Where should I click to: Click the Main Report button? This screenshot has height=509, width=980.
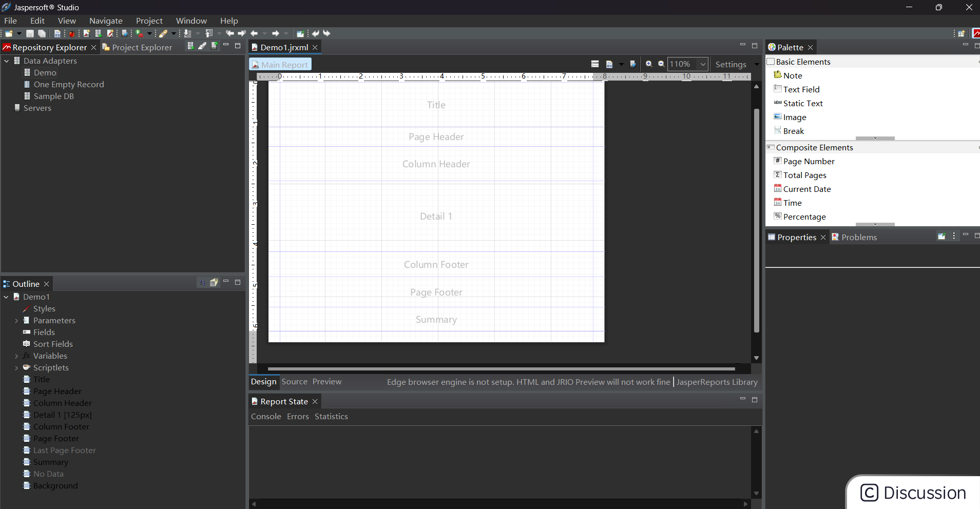280,65
